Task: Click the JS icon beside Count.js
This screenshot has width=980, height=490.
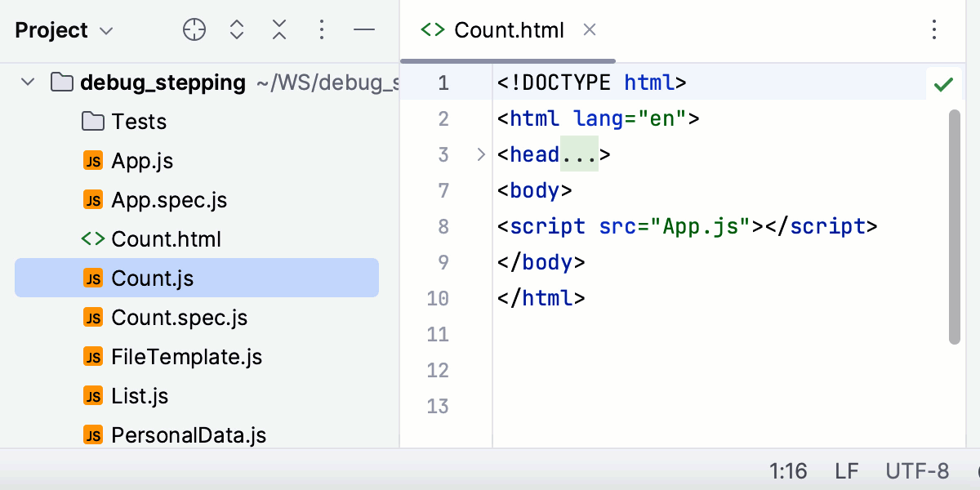Action: pos(92,278)
